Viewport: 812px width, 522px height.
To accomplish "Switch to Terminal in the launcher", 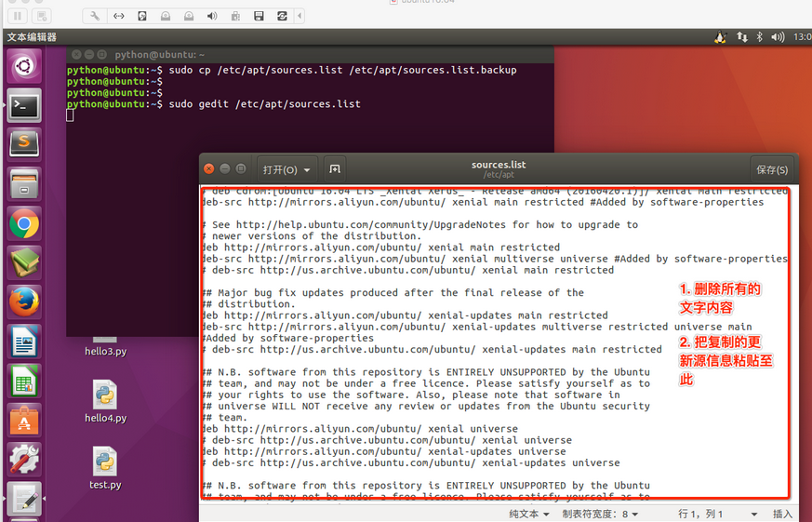I will point(24,106).
